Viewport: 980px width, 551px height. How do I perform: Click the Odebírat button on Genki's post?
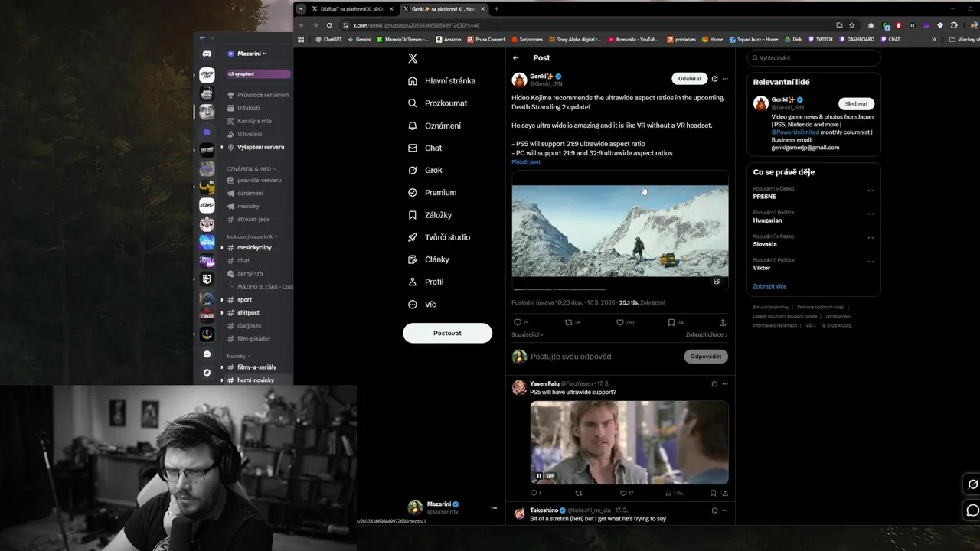689,79
